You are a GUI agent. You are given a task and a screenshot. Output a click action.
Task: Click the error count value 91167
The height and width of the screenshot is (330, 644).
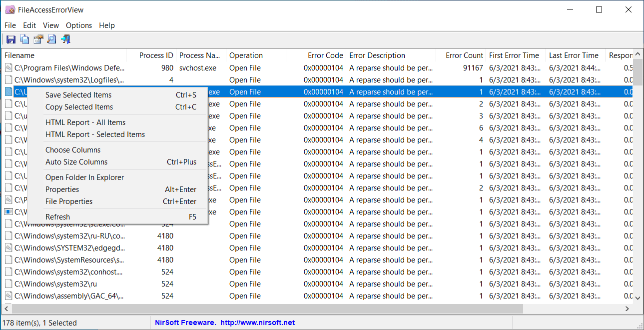(x=473, y=68)
